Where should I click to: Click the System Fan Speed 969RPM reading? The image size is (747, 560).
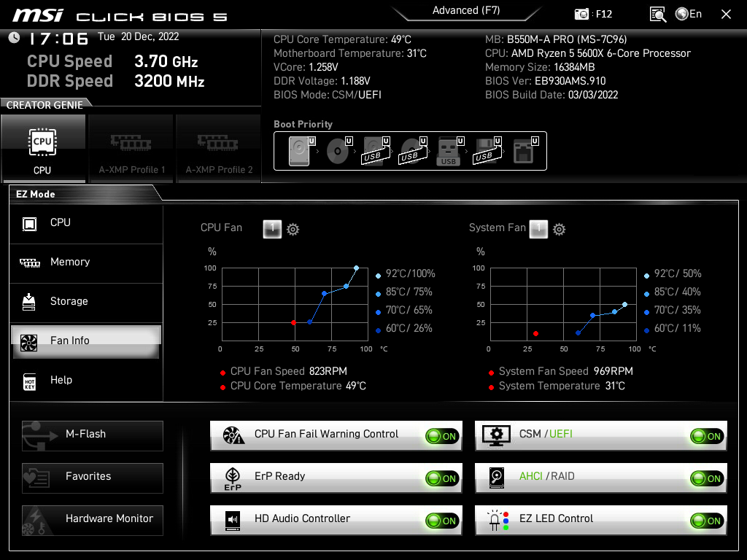point(565,371)
